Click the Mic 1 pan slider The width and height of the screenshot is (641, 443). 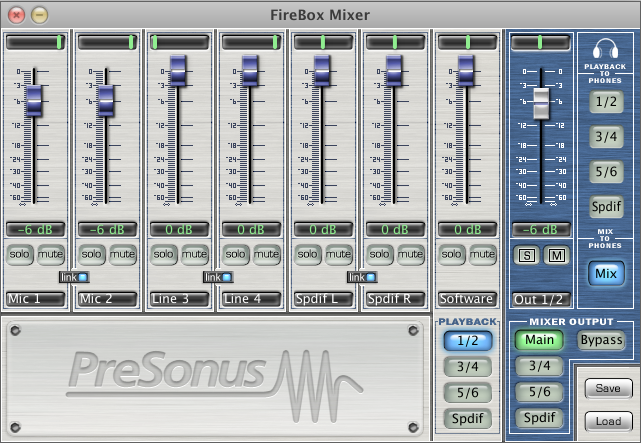click(36, 42)
